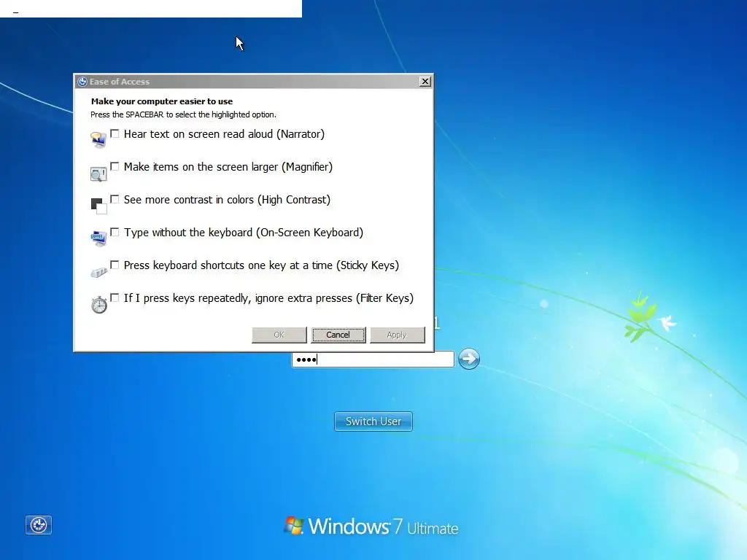Cancel the Ease of Access dialog
747x560 pixels.
(x=338, y=335)
